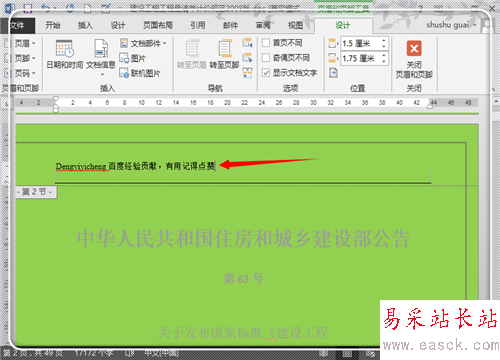Click the ruler tab selector at ruler's left end
500x360 pixels.
click(x=7, y=104)
